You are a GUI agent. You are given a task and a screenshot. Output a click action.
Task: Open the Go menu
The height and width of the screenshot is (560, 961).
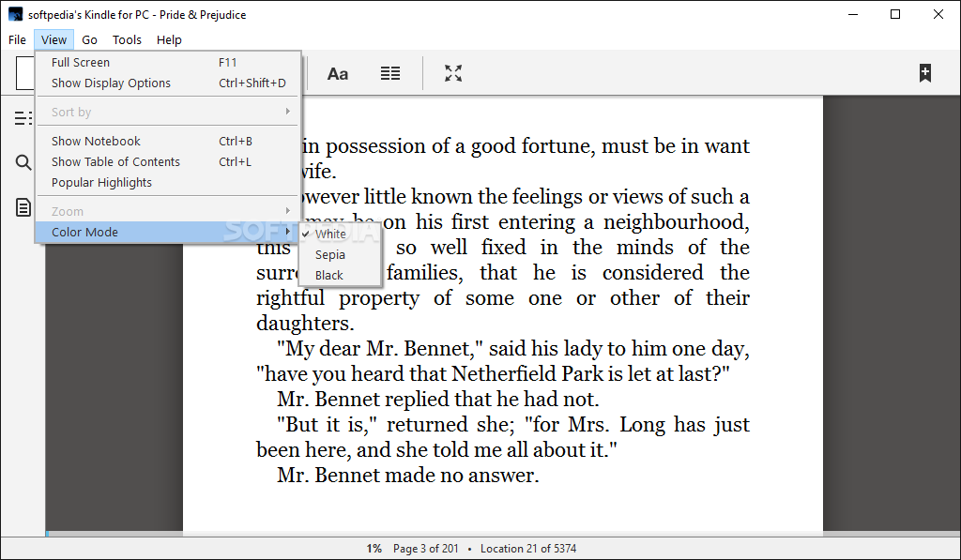(x=89, y=39)
